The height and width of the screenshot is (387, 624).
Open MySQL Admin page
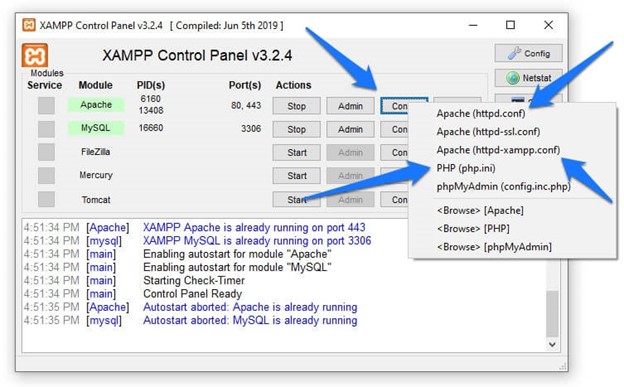click(350, 129)
